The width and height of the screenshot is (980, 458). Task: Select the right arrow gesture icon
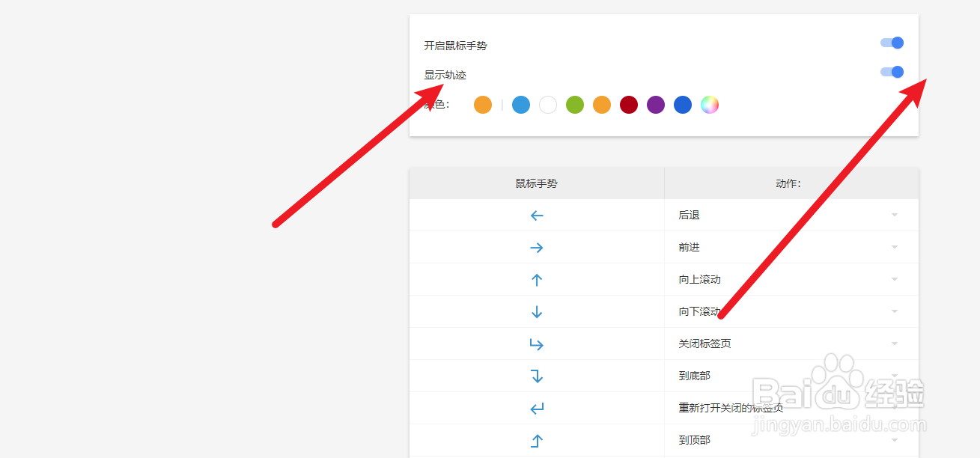coord(536,247)
